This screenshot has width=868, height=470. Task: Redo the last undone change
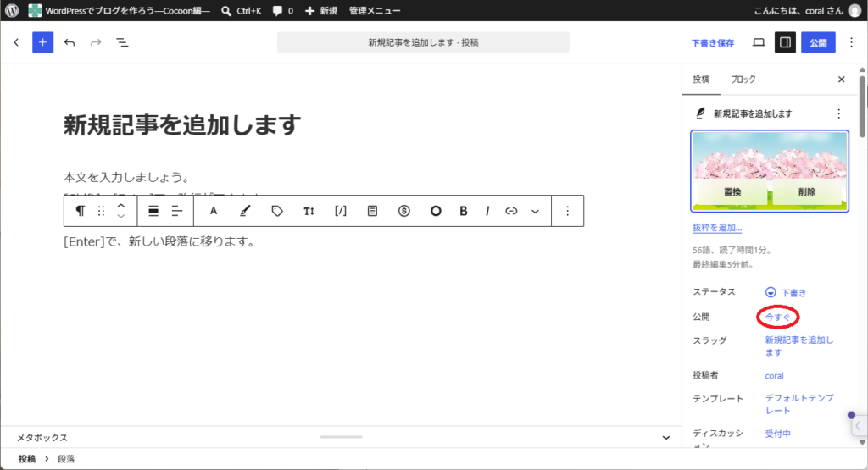pos(96,42)
